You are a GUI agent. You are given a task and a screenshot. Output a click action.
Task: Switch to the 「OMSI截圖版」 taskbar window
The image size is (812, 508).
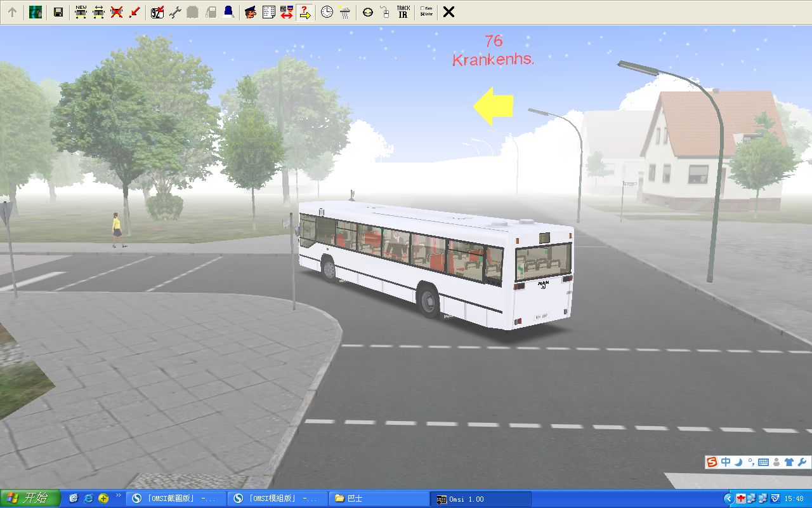pyautogui.click(x=176, y=498)
